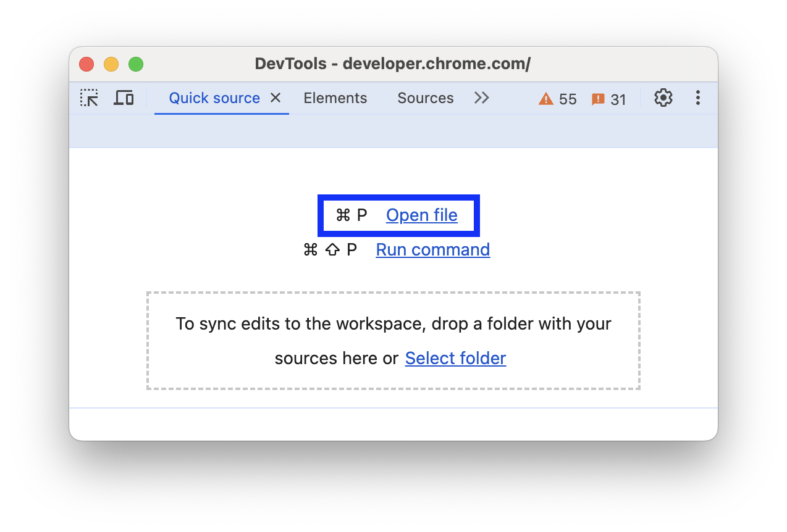Click the orange warning triangle showing 55
The height and width of the screenshot is (532, 787).
557,99
